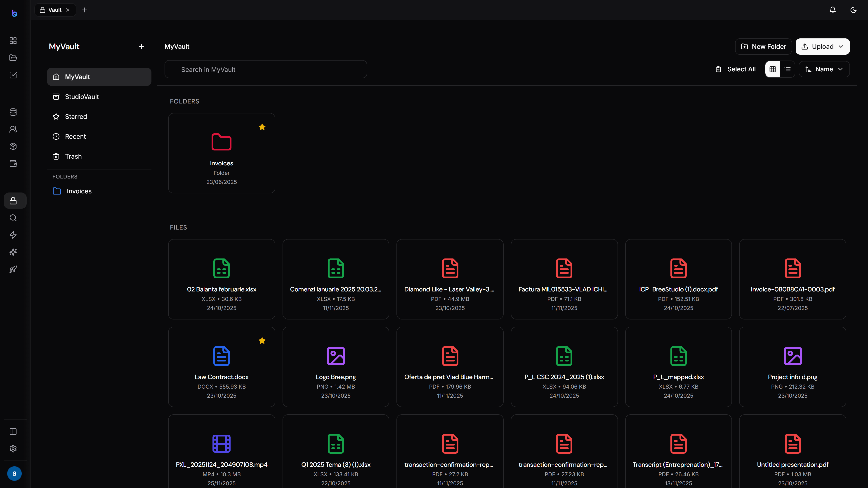Click Select All
The height and width of the screenshot is (488, 868).
736,69
